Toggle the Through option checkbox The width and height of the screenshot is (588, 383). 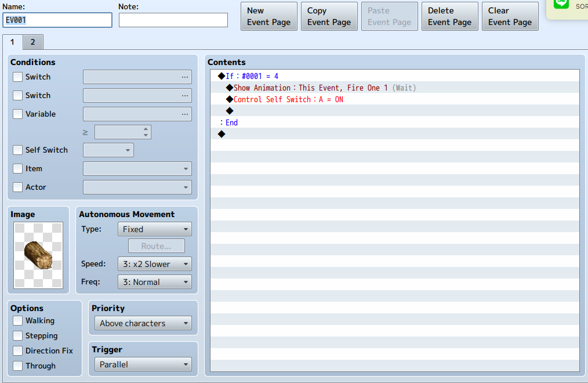pyautogui.click(x=17, y=366)
